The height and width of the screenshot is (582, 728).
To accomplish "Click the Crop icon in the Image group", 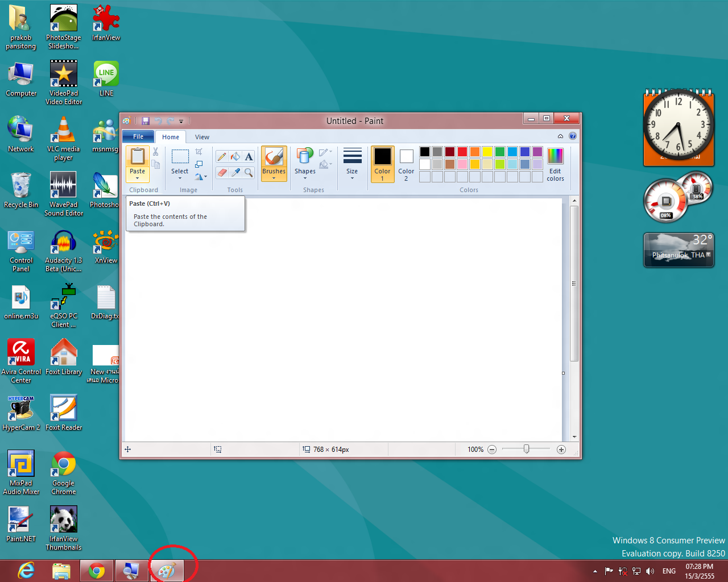I will (200, 151).
